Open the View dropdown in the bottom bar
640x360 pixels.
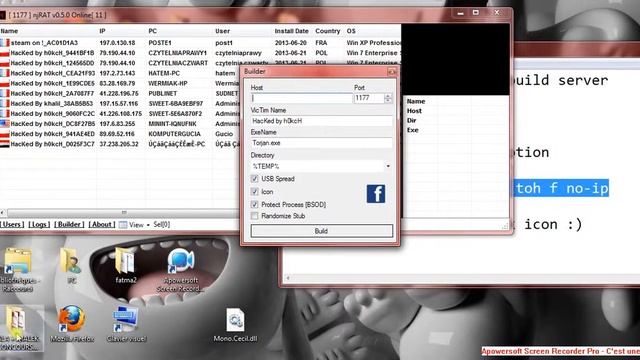(x=140, y=224)
